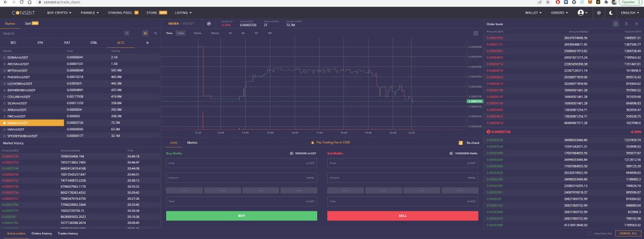Image resolution: width=644 pixels, height=239 pixels.
Task: Click the red SELL button
Action: click(402, 215)
